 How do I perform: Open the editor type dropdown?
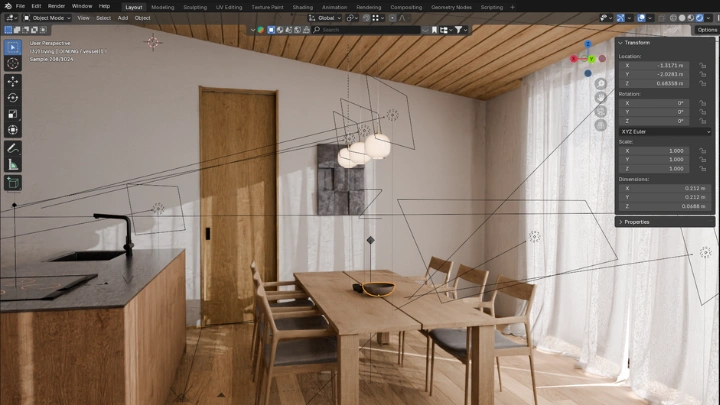11,18
